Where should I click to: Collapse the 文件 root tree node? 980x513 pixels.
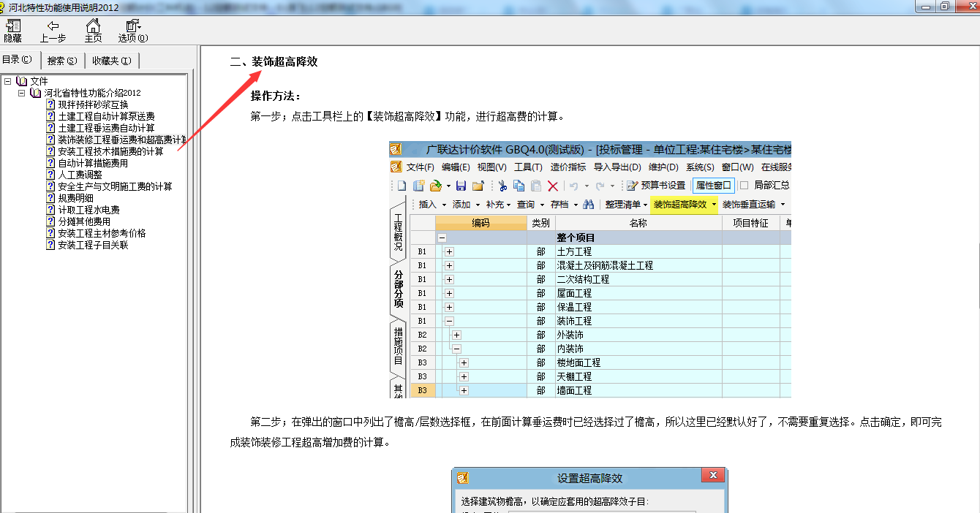tap(7, 81)
